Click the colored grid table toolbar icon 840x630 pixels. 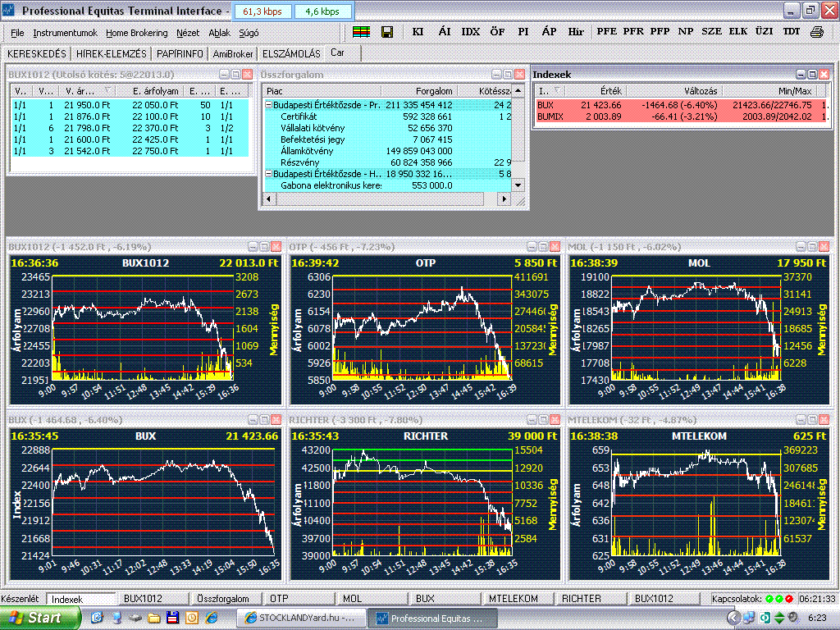[362, 32]
